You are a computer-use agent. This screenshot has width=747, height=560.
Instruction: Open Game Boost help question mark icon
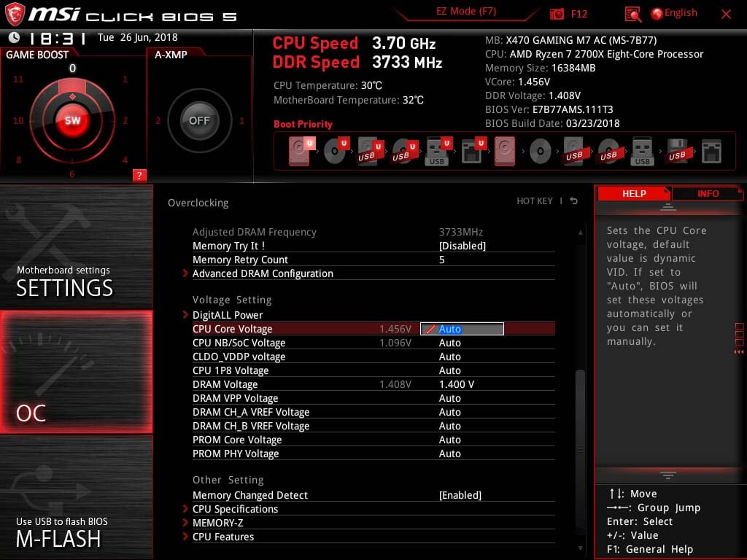point(139,175)
